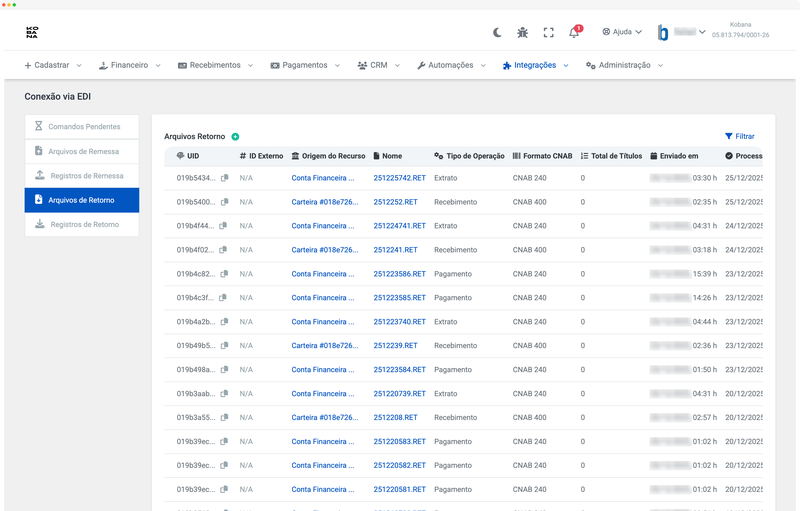Image resolution: width=800 pixels, height=511 pixels.
Task: Click green plus icon beside Arquivos Retorno
Action: pyautogui.click(x=235, y=136)
